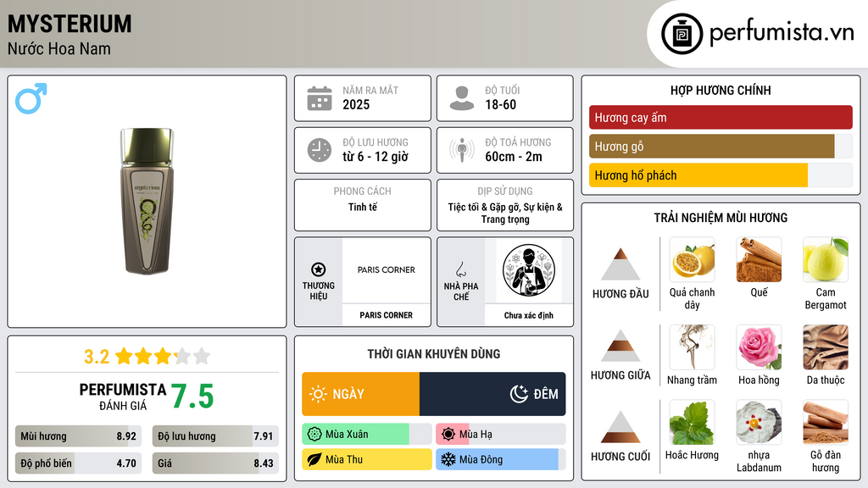
Task: Click the brown Hương gỗ accord bar
Action: [x=711, y=147]
